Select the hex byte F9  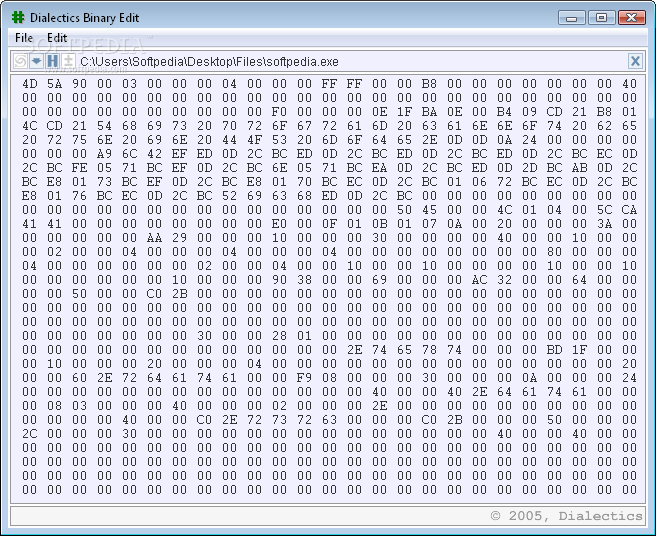coord(304,378)
